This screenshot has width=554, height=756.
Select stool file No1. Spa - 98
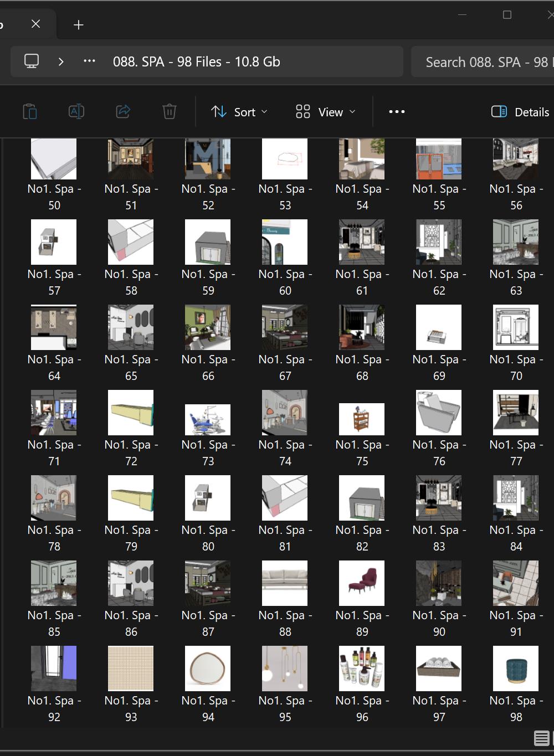tap(516, 685)
